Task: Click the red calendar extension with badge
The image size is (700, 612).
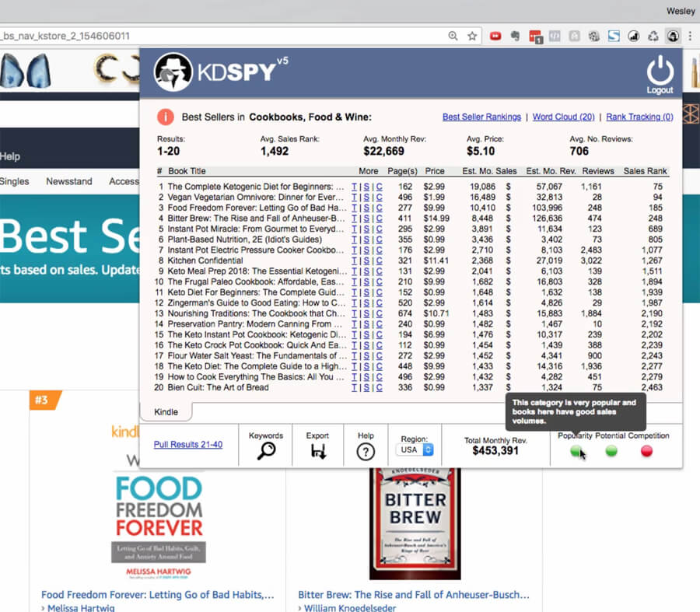Action: point(535,37)
